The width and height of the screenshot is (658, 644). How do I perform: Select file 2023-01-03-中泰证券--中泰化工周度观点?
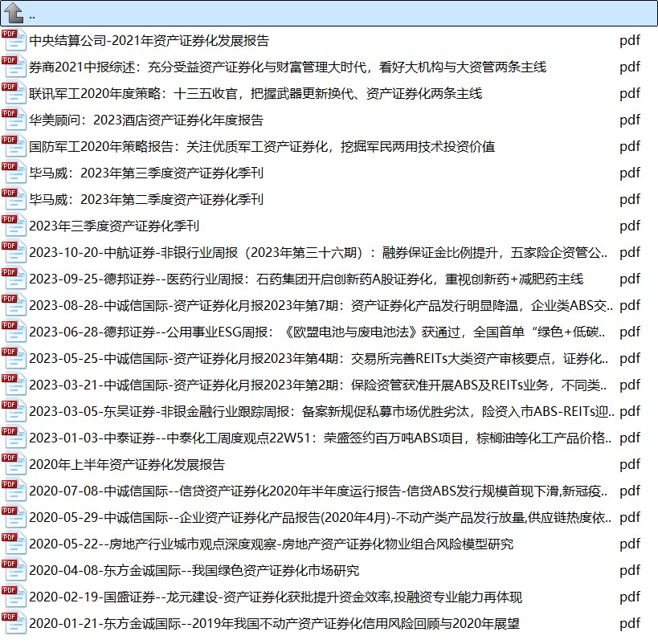point(320,438)
